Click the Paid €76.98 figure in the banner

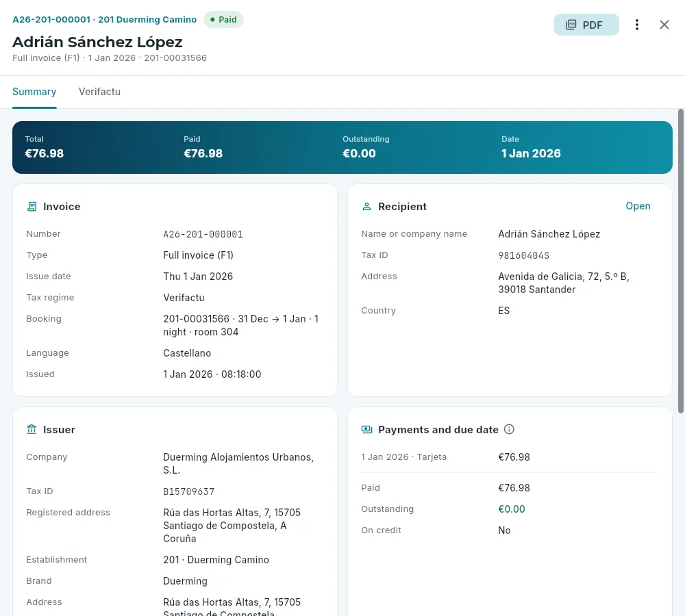(x=203, y=153)
